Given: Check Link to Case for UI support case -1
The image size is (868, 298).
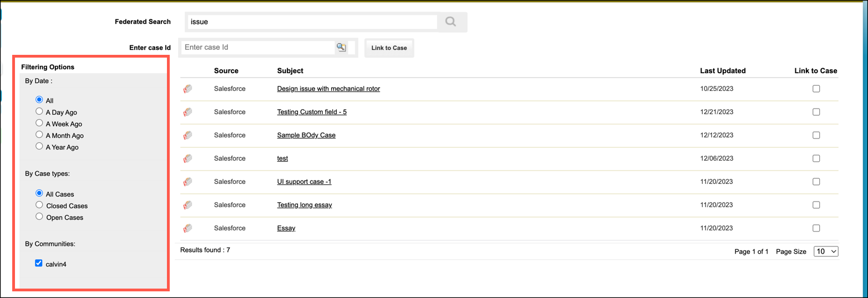Looking at the screenshot, I should click(x=816, y=182).
